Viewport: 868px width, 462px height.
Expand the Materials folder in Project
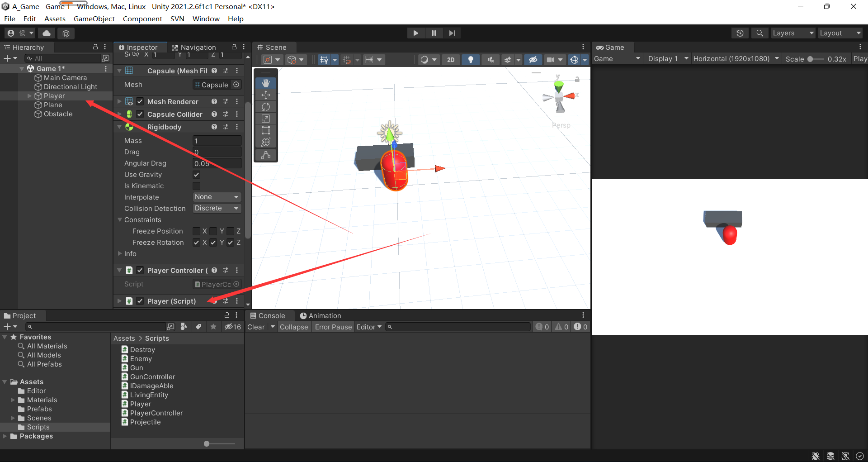(13, 400)
